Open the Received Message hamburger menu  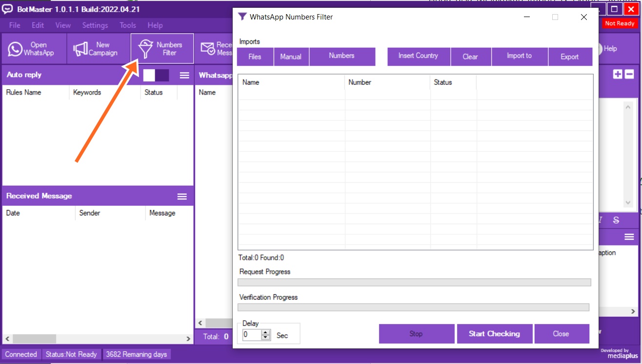tap(182, 196)
